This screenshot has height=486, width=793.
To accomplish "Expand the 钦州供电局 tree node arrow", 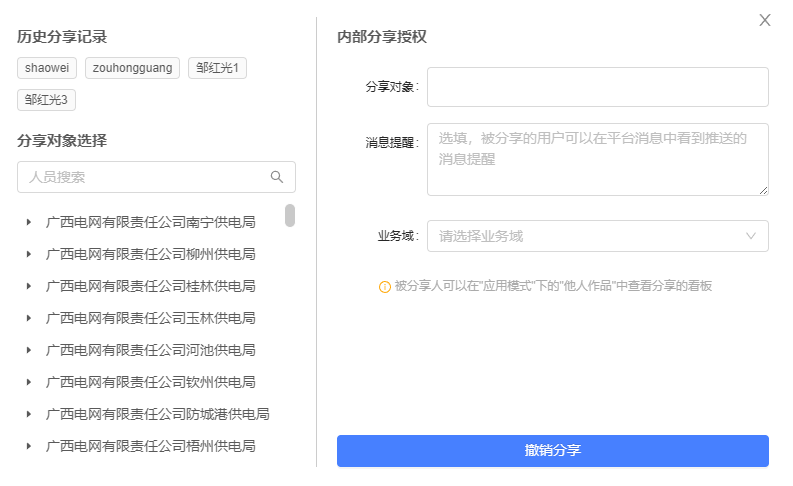I will 29,382.
